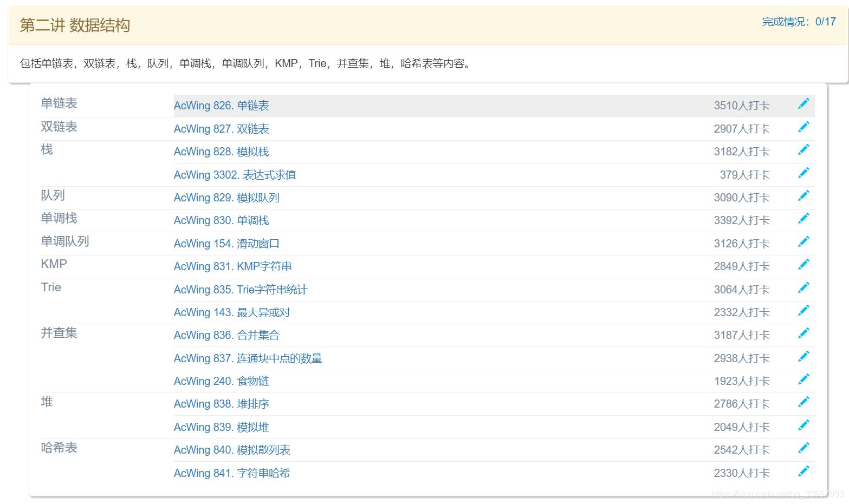Click the 2849人打卡 count

tap(742, 266)
